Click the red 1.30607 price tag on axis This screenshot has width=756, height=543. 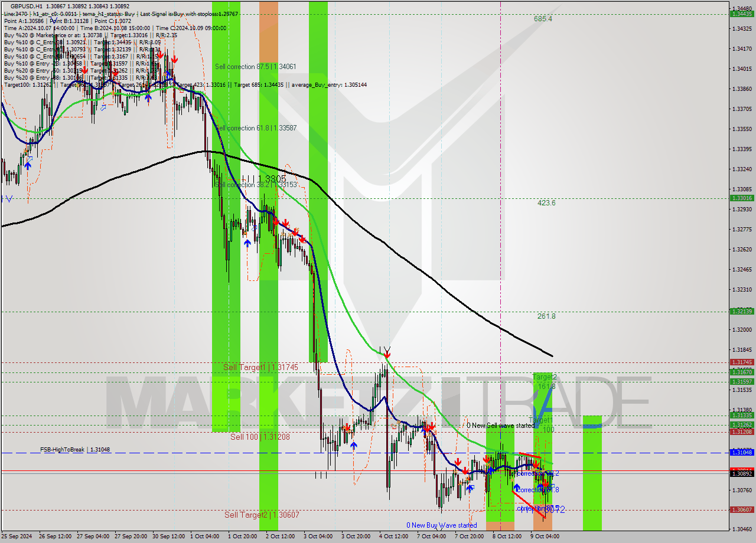point(742,509)
